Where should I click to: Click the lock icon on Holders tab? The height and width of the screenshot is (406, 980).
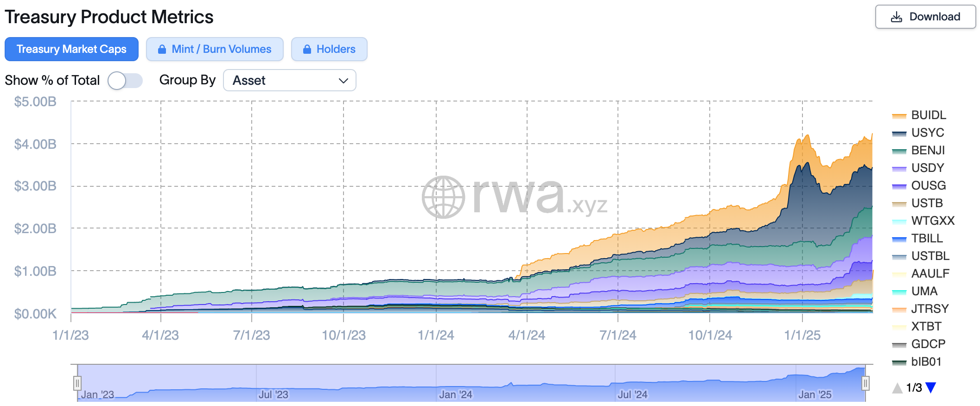[x=307, y=49]
